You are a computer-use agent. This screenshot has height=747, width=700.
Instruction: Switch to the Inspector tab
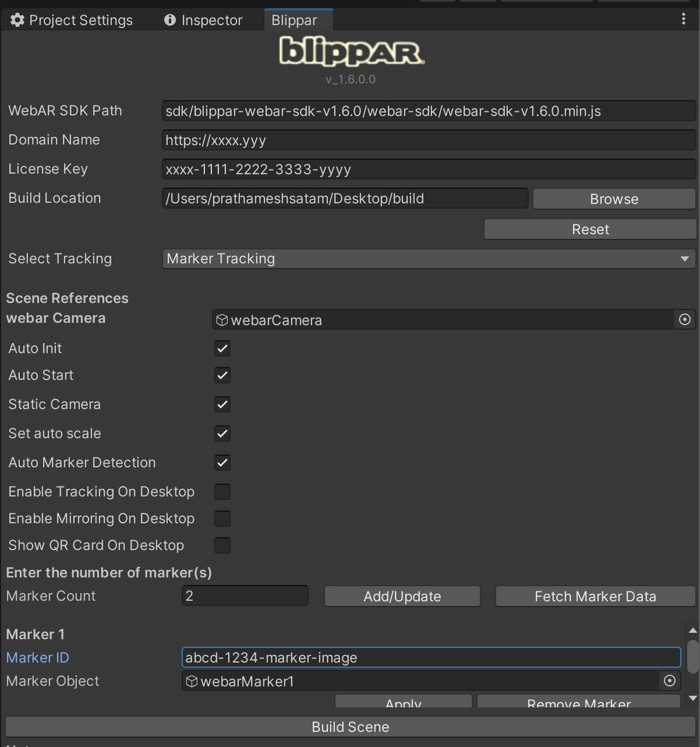(204, 20)
